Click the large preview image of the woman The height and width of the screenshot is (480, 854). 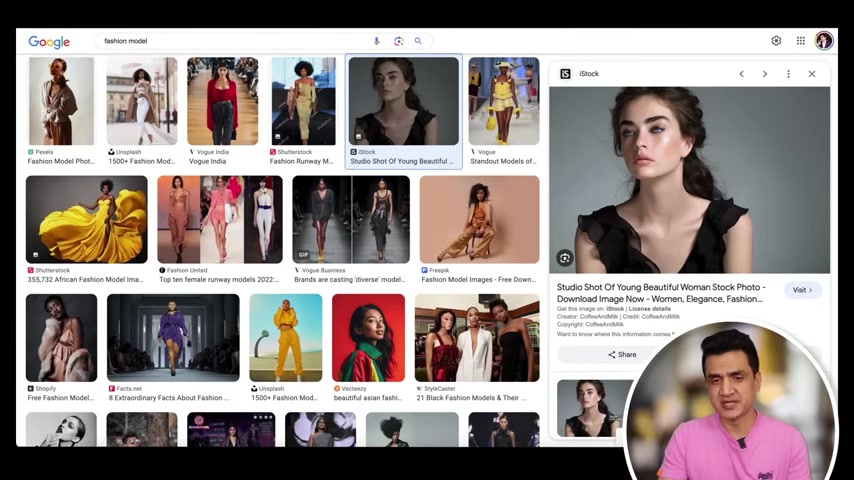(x=690, y=180)
